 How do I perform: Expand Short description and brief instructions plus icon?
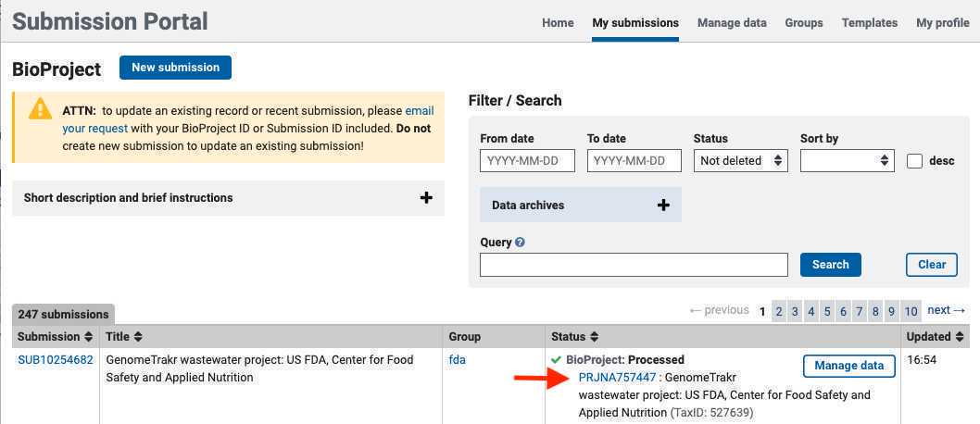click(x=426, y=198)
